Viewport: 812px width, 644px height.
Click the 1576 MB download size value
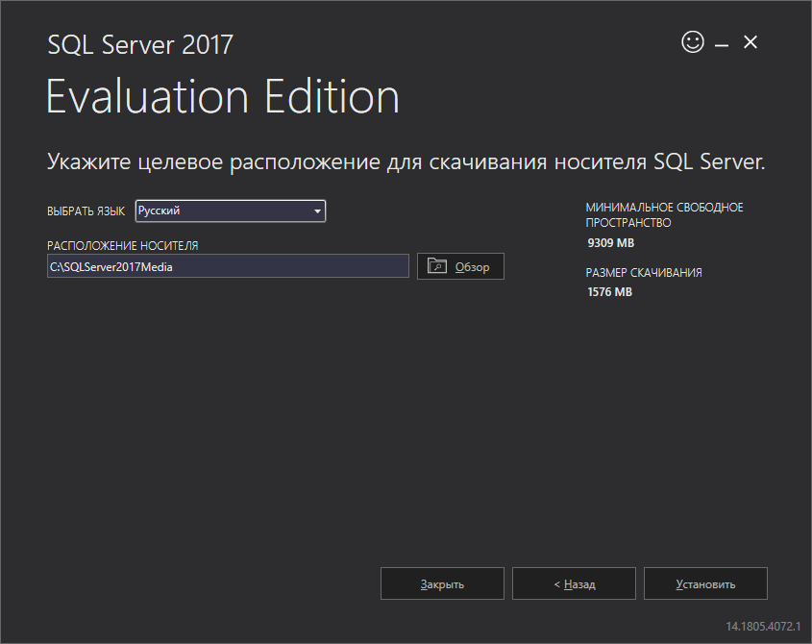coord(609,291)
